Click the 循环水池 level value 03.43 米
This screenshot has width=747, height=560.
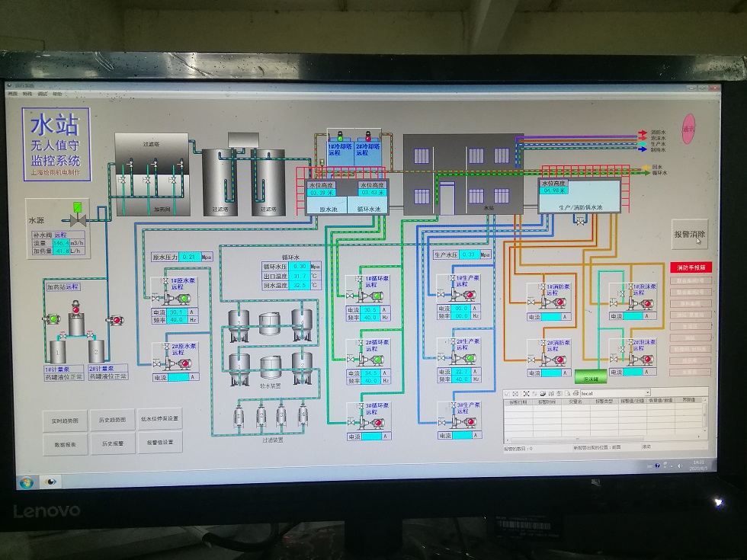click(x=372, y=192)
